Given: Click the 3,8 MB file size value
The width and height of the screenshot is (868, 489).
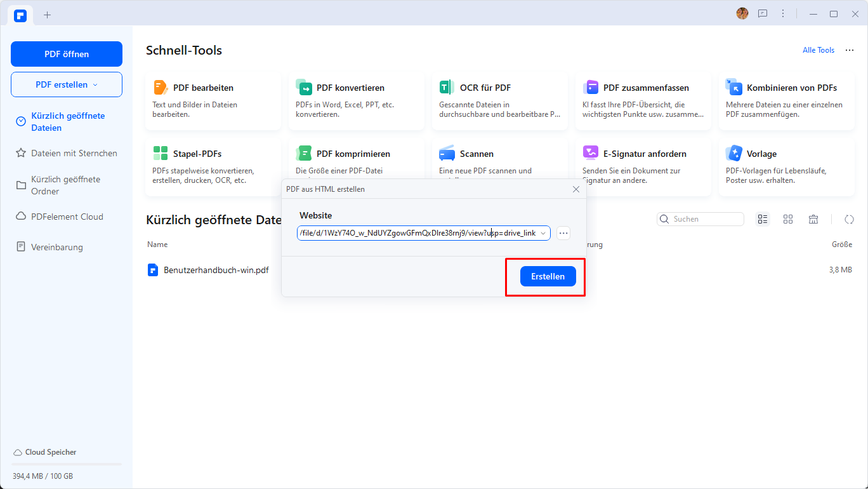Looking at the screenshot, I should tap(840, 270).
